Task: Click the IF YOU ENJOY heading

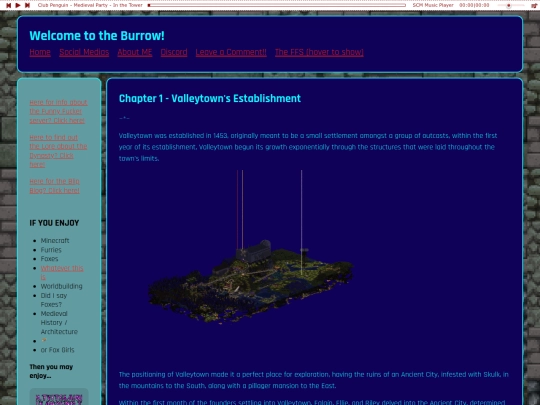Action: click(54, 223)
